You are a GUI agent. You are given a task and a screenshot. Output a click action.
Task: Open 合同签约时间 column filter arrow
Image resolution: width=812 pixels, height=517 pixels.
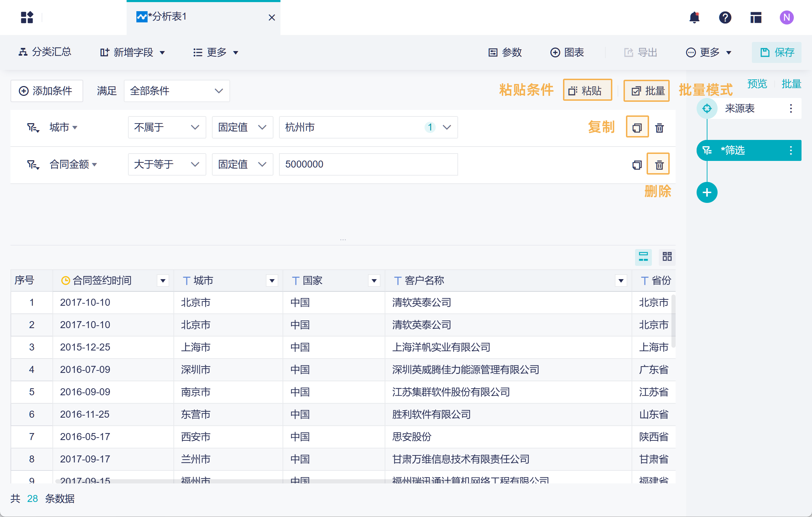click(x=163, y=281)
